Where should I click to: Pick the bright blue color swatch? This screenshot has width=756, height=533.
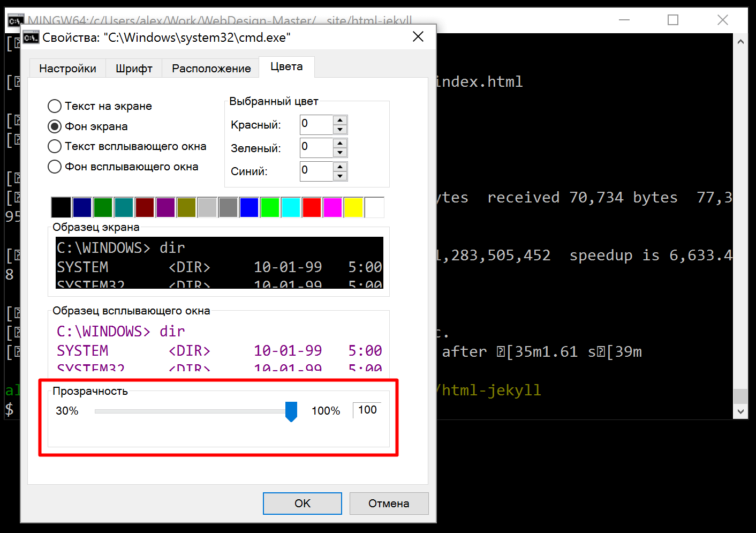[x=249, y=207]
